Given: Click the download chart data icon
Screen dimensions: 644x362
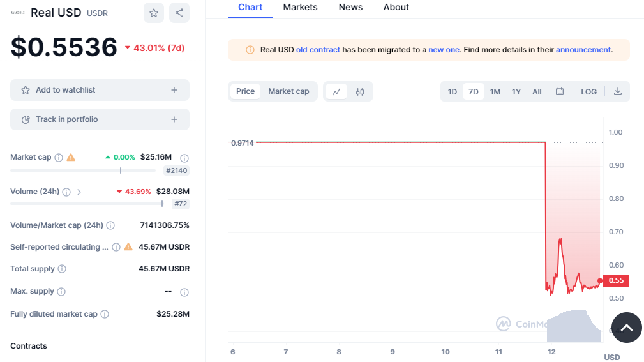Looking at the screenshot, I should 617,92.
